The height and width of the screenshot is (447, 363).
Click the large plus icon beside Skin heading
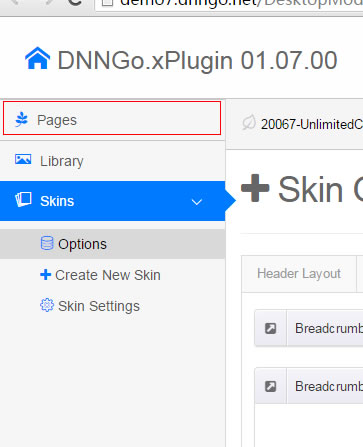[x=255, y=188]
